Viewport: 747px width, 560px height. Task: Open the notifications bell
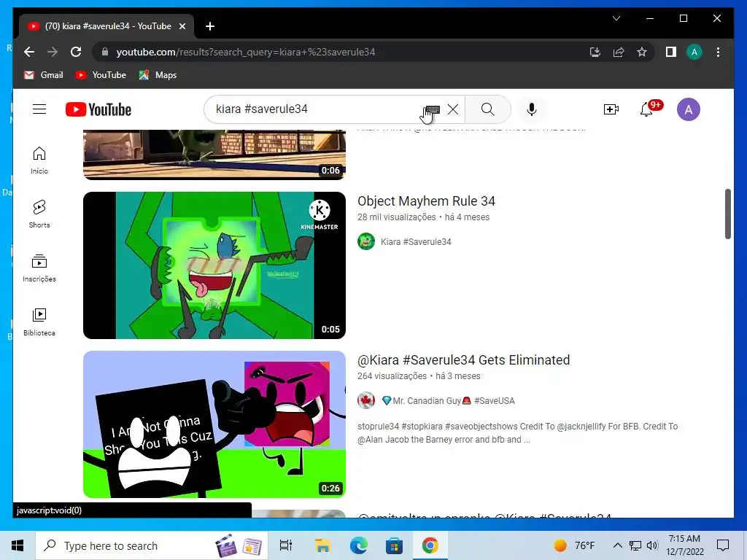[646, 109]
